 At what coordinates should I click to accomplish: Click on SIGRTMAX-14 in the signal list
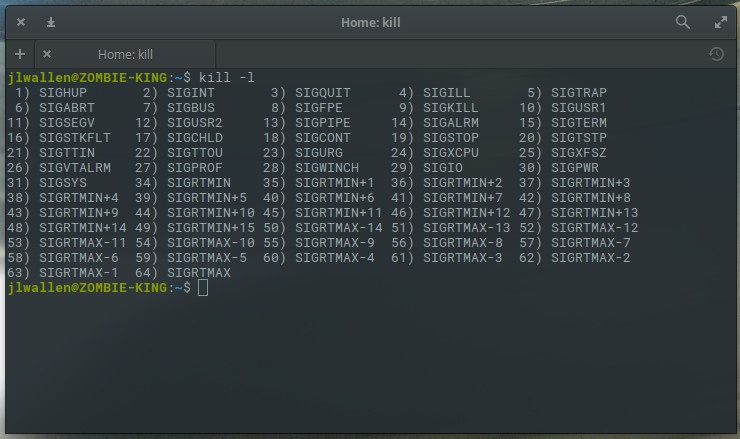[x=338, y=228]
